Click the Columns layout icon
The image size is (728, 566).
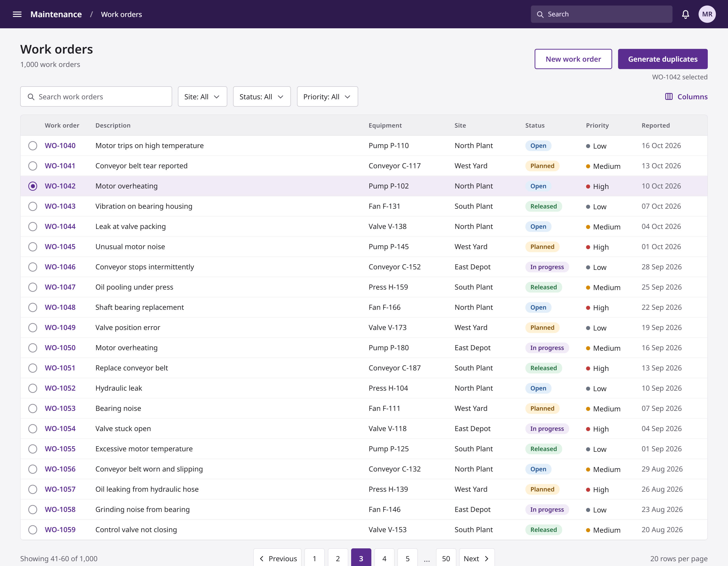(x=669, y=97)
